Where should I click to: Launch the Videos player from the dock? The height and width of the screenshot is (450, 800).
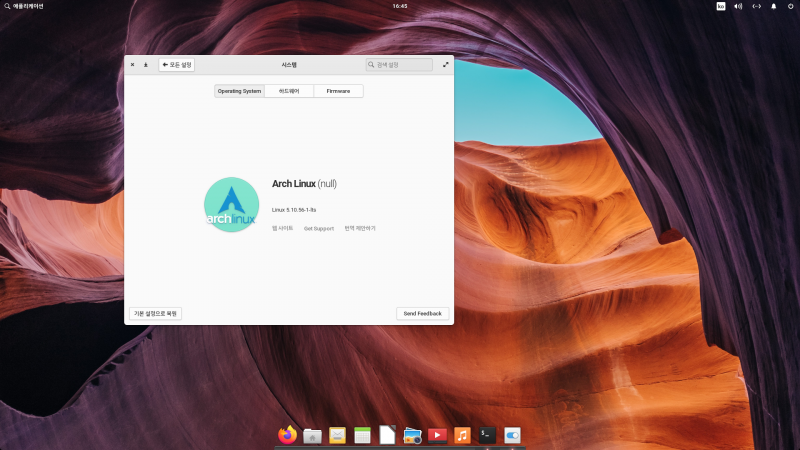[437, 435]
